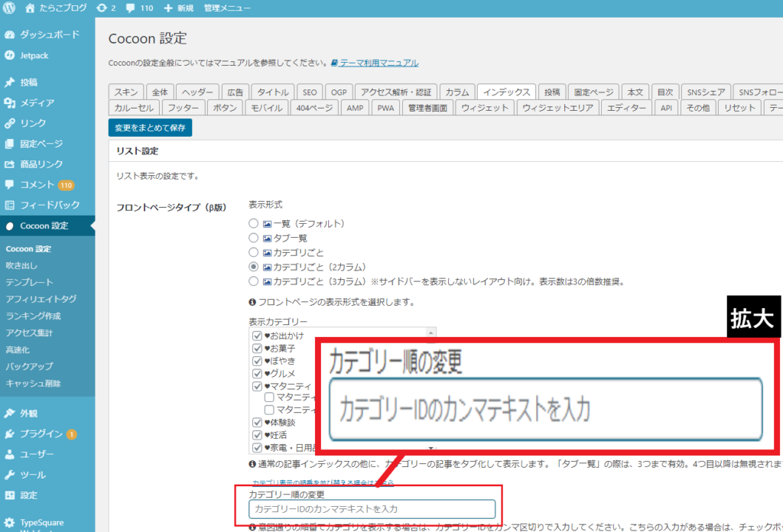This screenshot has height=532, width=783.
Task: Toggle the ♥グルメ category checkbox
Action: [x=257, y=373]
